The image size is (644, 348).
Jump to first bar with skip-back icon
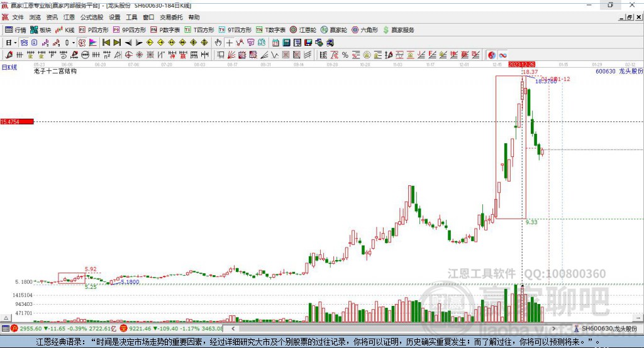point(106,43)
